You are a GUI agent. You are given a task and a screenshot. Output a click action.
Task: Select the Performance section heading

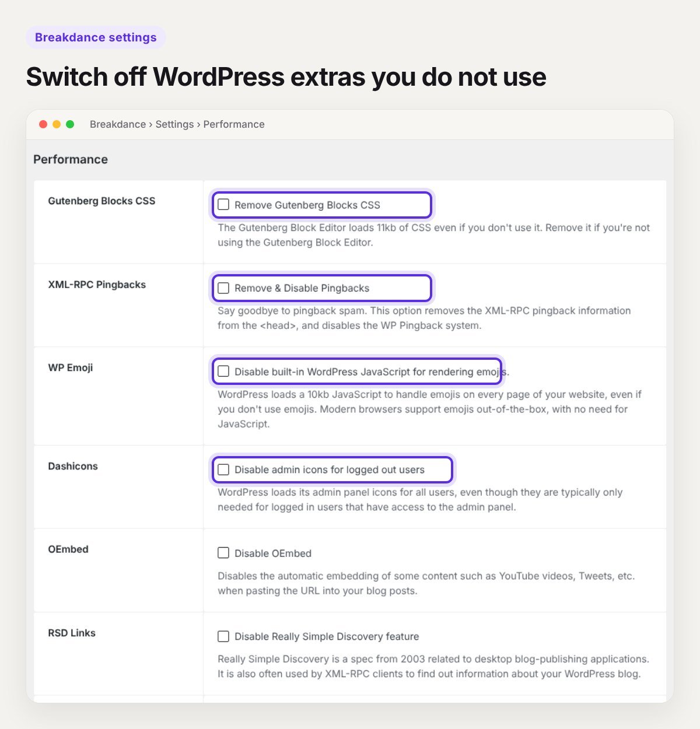[x=71, y=159]
